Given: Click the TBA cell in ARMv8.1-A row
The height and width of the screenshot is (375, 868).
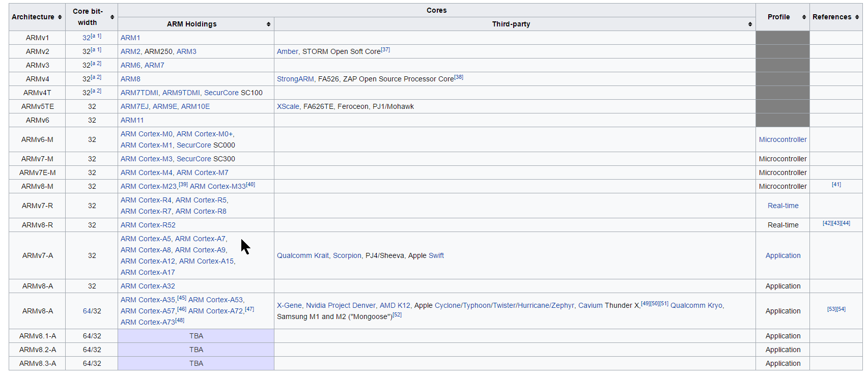Looking at the screenshot, I should [196, 336].
